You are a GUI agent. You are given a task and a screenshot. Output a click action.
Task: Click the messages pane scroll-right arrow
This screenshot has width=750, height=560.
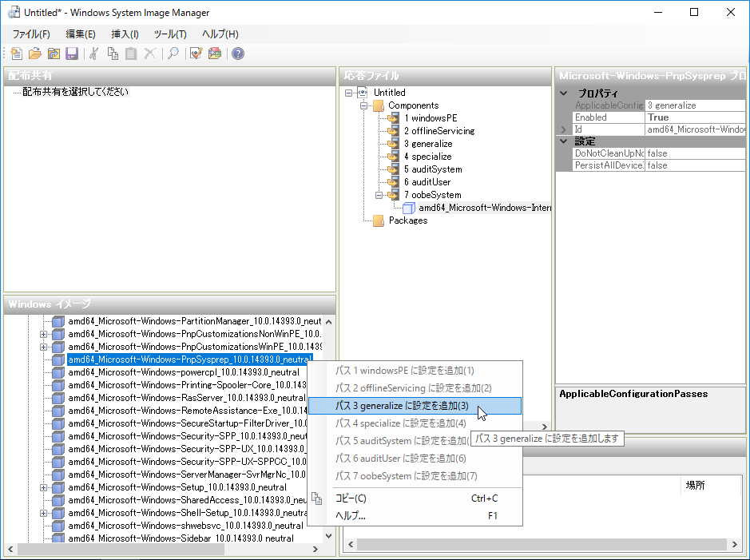735,544
